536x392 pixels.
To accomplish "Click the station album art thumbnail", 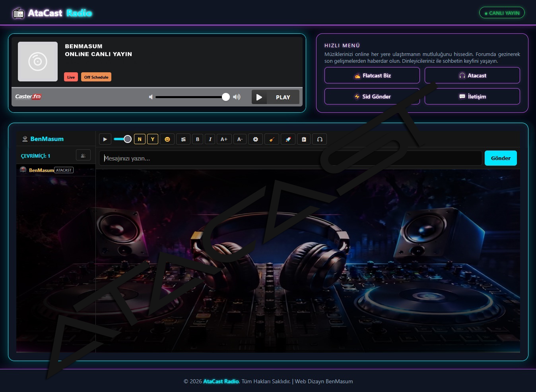I will point(38,62).
